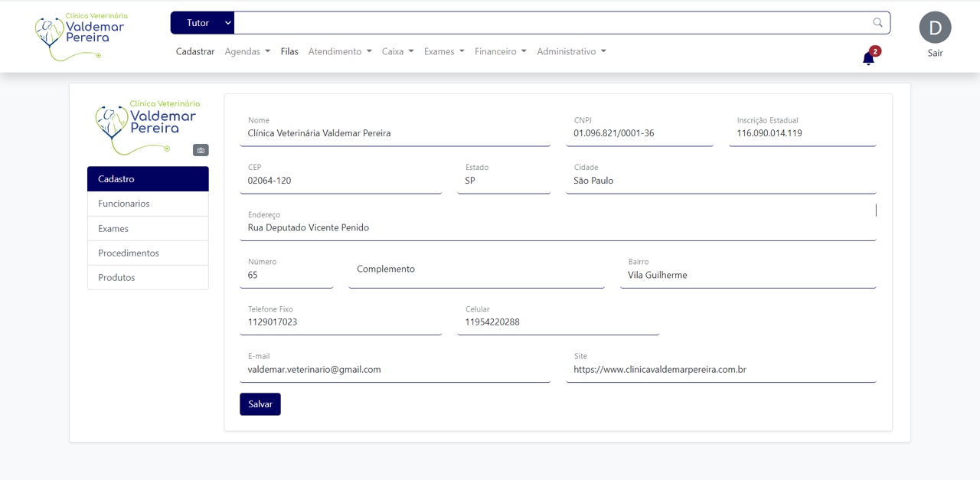Click the top search input field

click(x=553, y=23)
